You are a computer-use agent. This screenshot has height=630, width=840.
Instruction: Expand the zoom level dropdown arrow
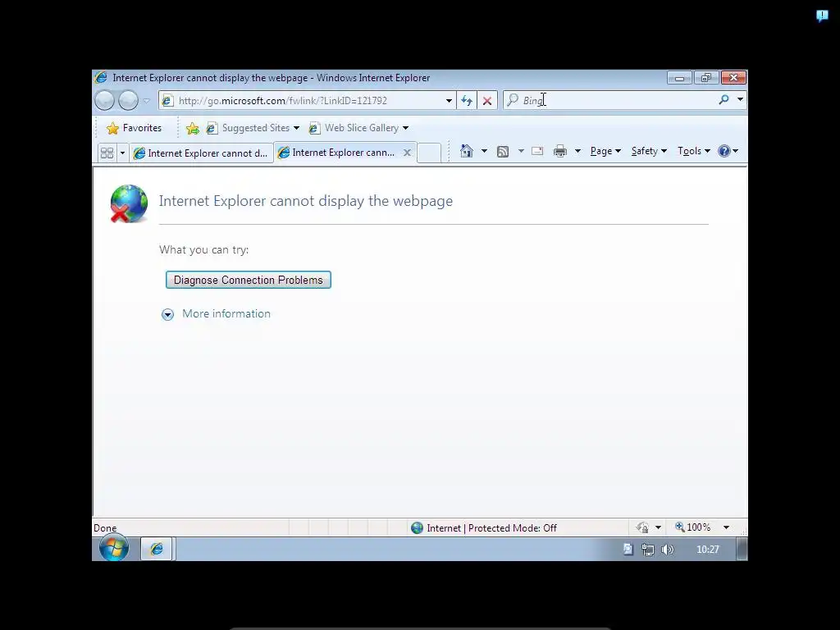tap(727, 527)
